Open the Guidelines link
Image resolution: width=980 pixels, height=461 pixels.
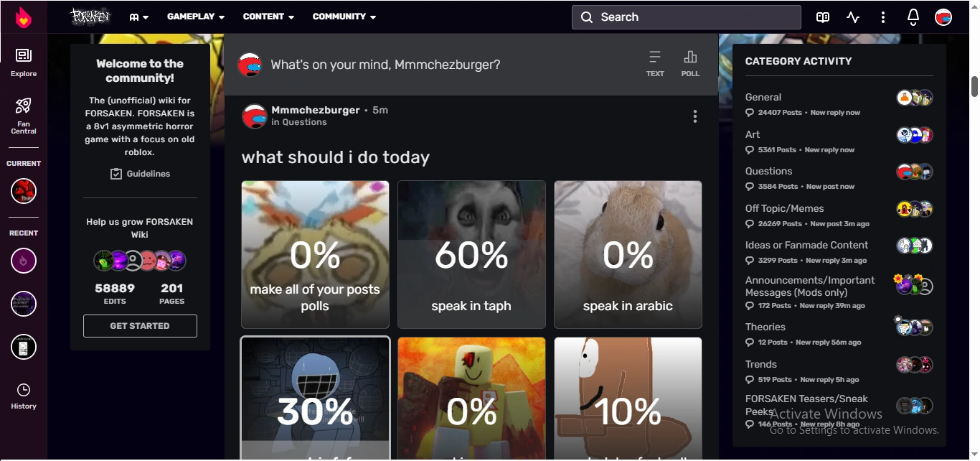[149, 174]
